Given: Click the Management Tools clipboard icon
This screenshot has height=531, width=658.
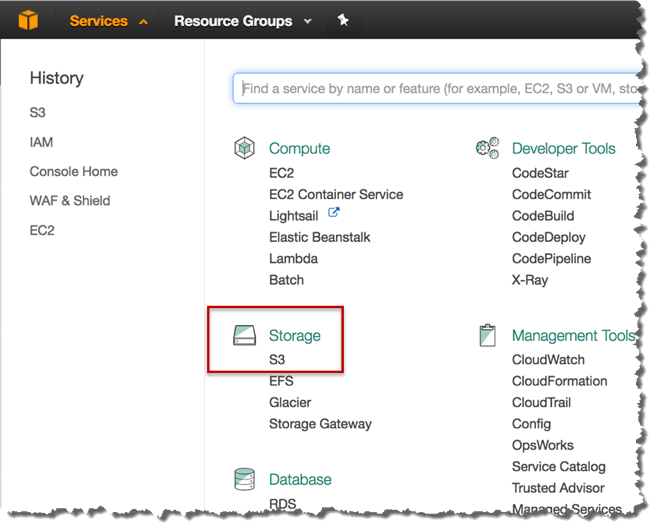Looking at the screenshot, I should [x=487, y=335].
